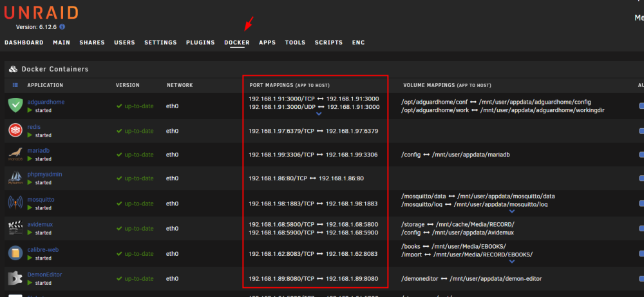Open the redis container name link
Image resolution: width=644 pixels, height=297 pixels.
(33, 127)
